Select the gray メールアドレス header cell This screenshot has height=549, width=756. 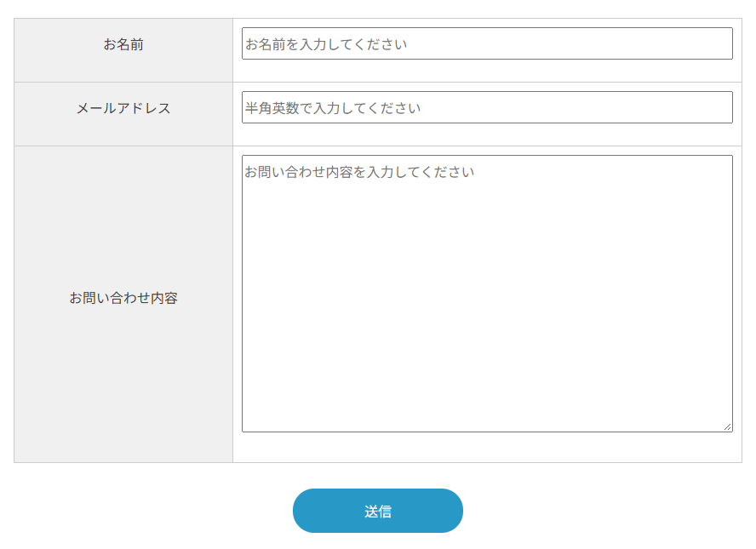click(x=123, y=114)
